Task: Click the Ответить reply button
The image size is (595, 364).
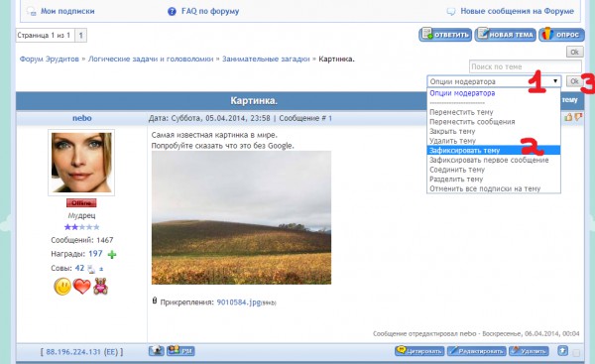Action: coord(445,35)
